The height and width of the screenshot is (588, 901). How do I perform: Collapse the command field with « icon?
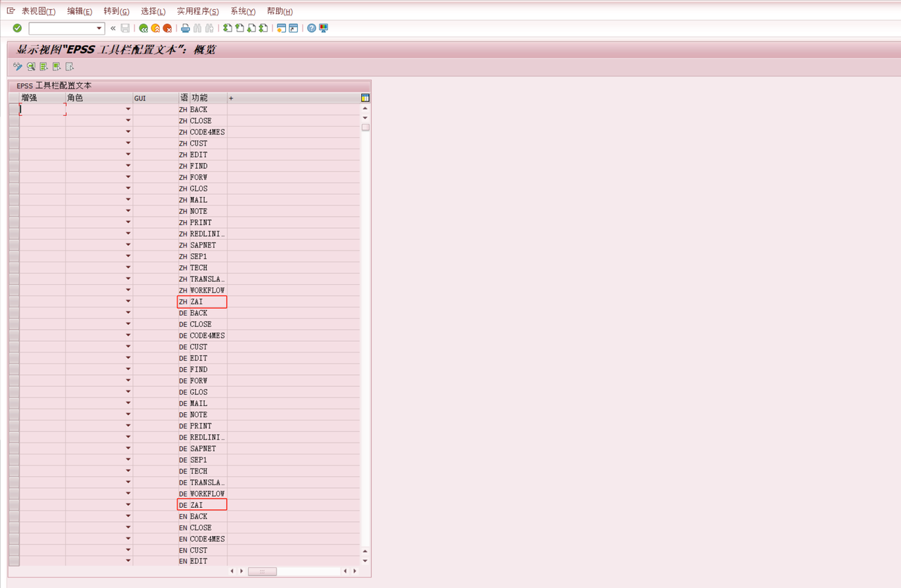pyautogui.click(x=113, y=28)
